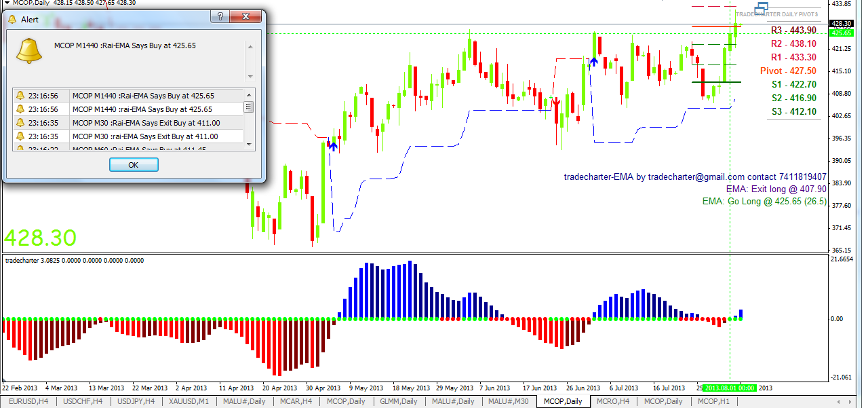The image size is (868, 408).
Task: Click the down arrow on the alert list scrollbar
Action: [x=250, y=145]
